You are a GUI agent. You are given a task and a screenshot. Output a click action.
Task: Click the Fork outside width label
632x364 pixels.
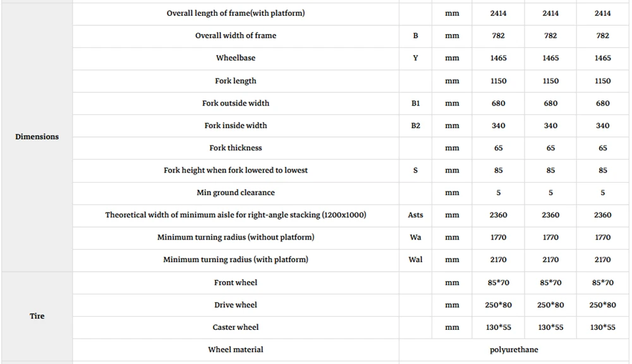(236, 103)
